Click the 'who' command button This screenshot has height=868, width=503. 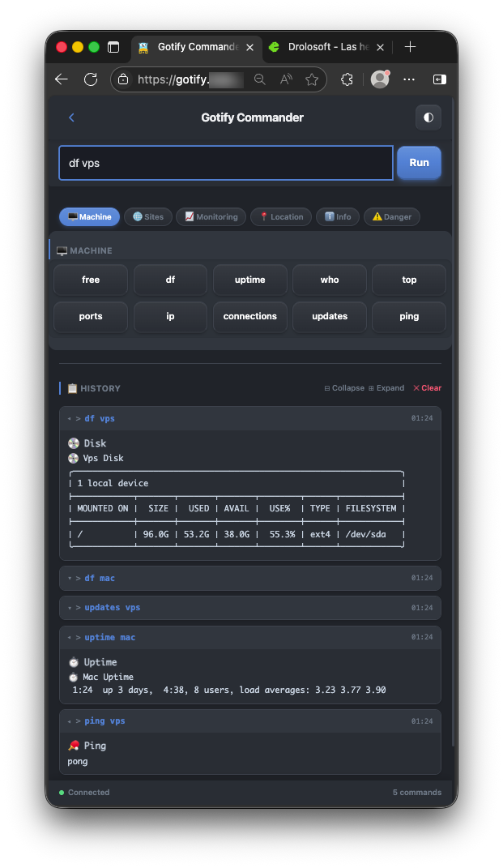pos(329,280)
